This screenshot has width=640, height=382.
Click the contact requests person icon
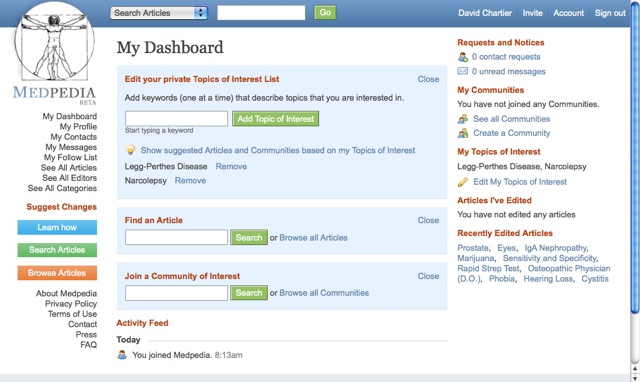point(462,57)
